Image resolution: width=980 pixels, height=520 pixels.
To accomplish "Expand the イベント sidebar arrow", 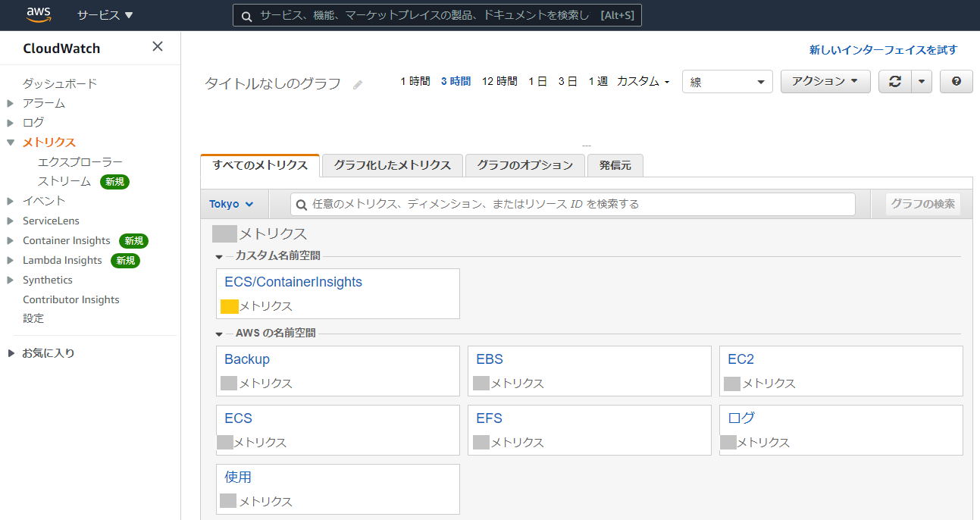I will tap(10, 201).
